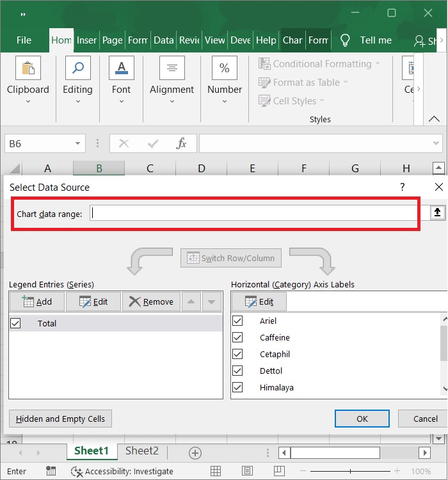Confirm the dialog with OK
The width and height of the screenshot is (448, 480).
tap(362, 419)
